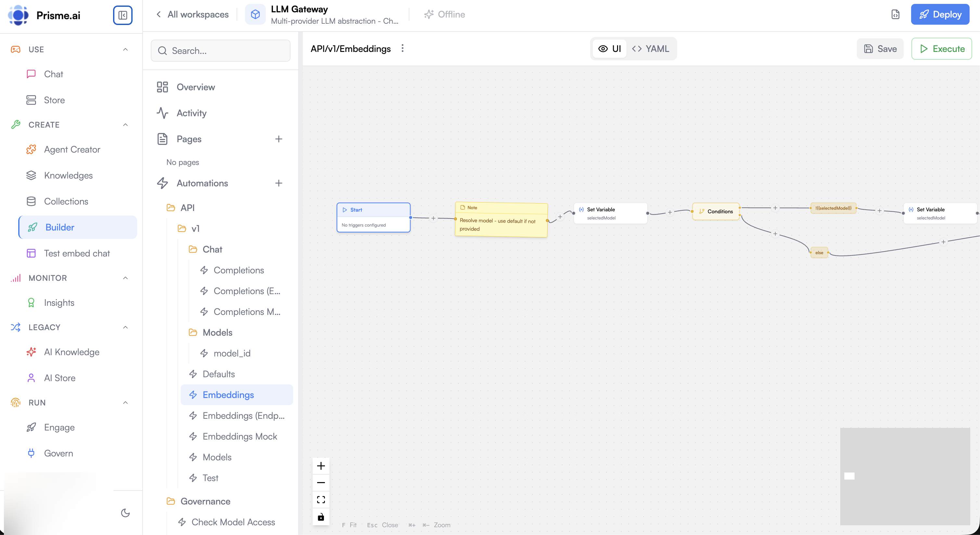This screenshot has width=980, height=535.
Task: Collapse the USE section
Action: (x=125, y=49)
